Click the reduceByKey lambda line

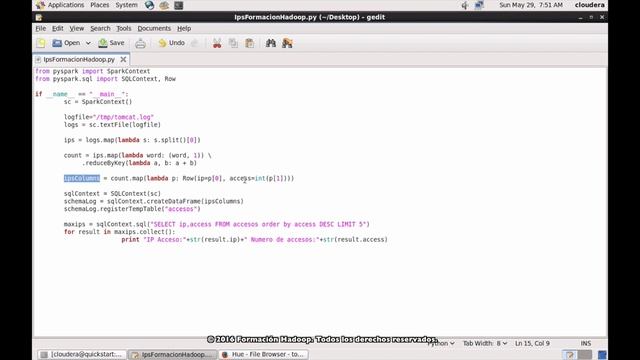[x=140, y=163]
